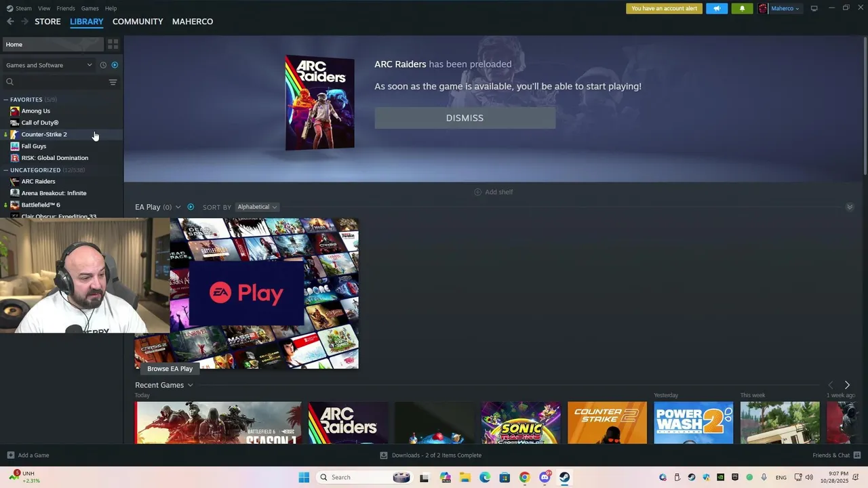Toggle ready-to-play filter in sidebar

[115, 65]
